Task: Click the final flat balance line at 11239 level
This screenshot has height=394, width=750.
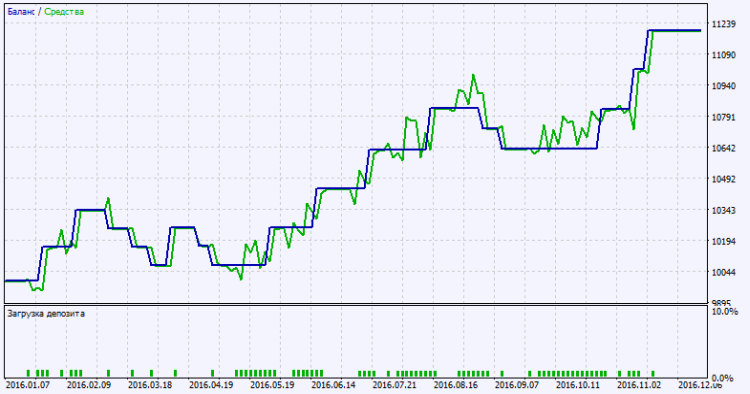Action: (674, 30)
